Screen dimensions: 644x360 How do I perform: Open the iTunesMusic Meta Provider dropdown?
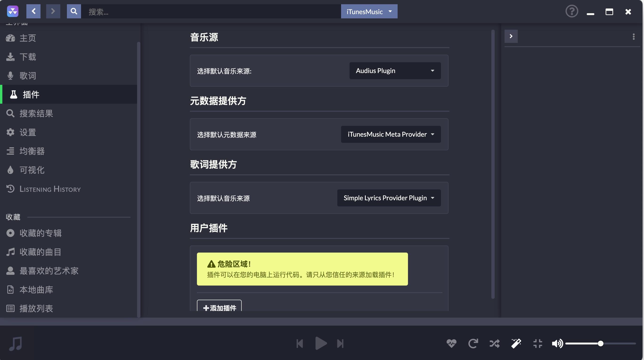pyautogui.click(x=391, y=134)
